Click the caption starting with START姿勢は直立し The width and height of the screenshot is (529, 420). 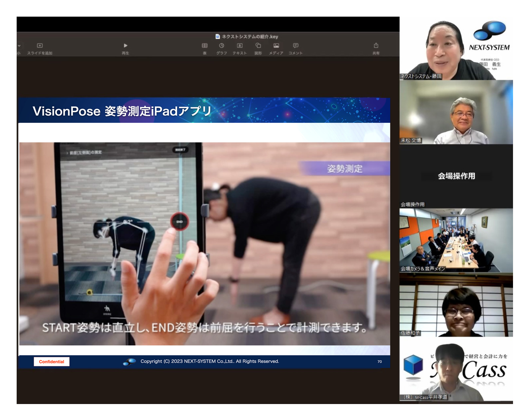[205, 328]
